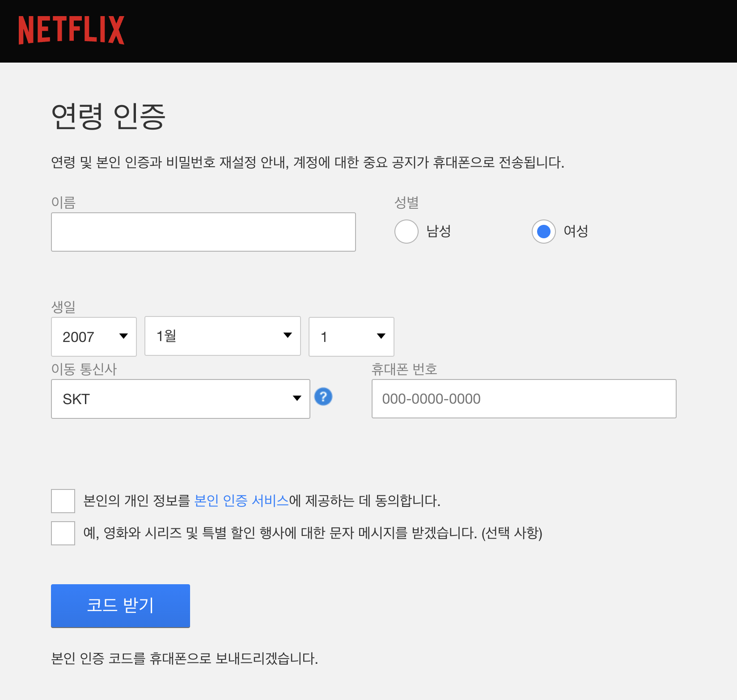This screenshot has width=737, height=700.
Task: Open the birth day dropdown showing 1
Action: [x=352, y=337]
